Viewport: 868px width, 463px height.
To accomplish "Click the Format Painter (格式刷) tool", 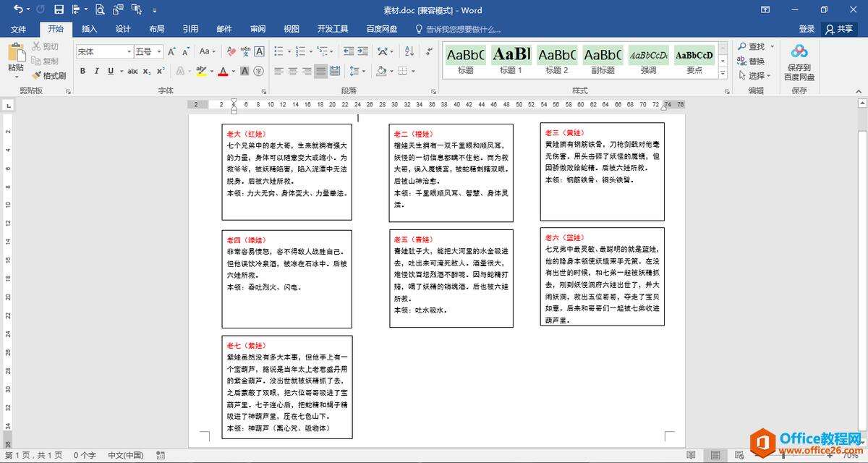I will [x=49, y=75].
